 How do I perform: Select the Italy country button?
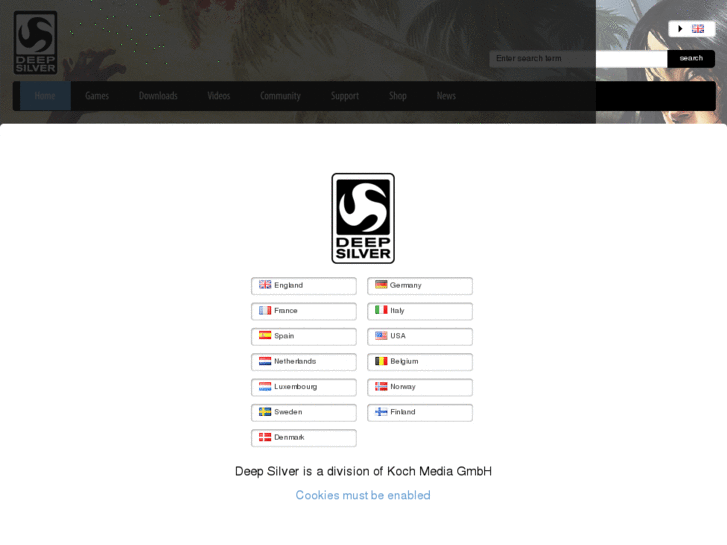420,311
